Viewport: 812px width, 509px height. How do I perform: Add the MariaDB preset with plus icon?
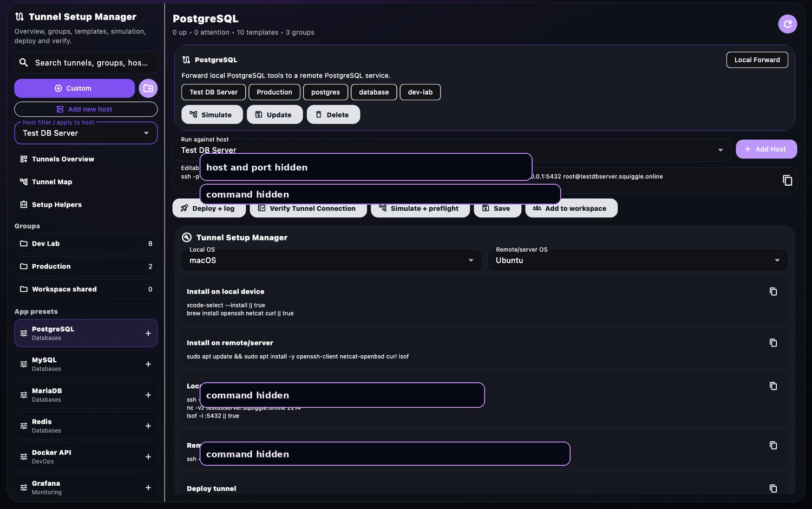(148, 395)
